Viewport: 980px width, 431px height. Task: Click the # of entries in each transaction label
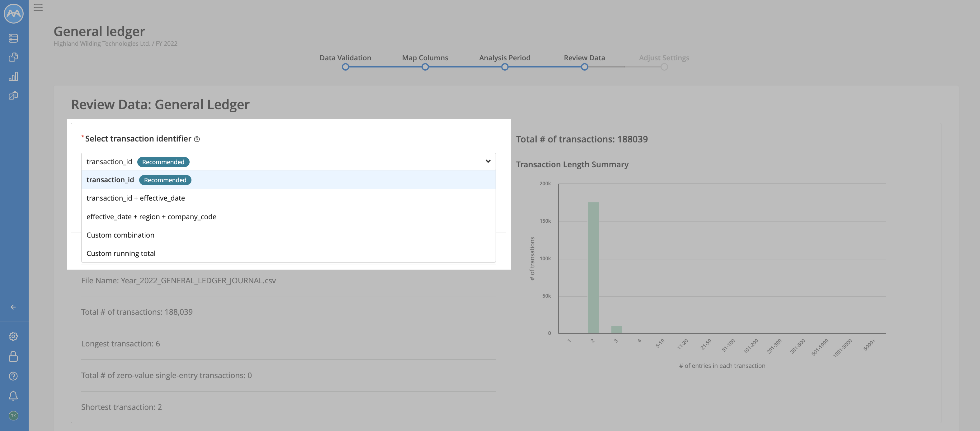(722, 366)
